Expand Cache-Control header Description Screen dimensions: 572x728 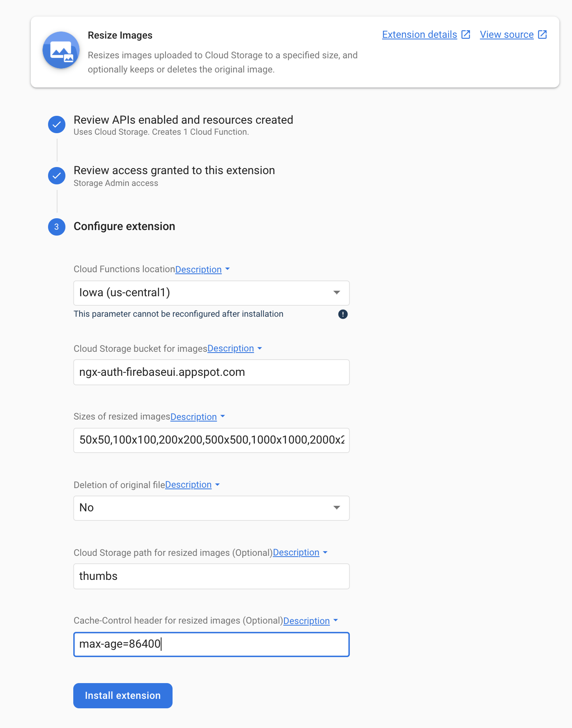coord(310,621)
